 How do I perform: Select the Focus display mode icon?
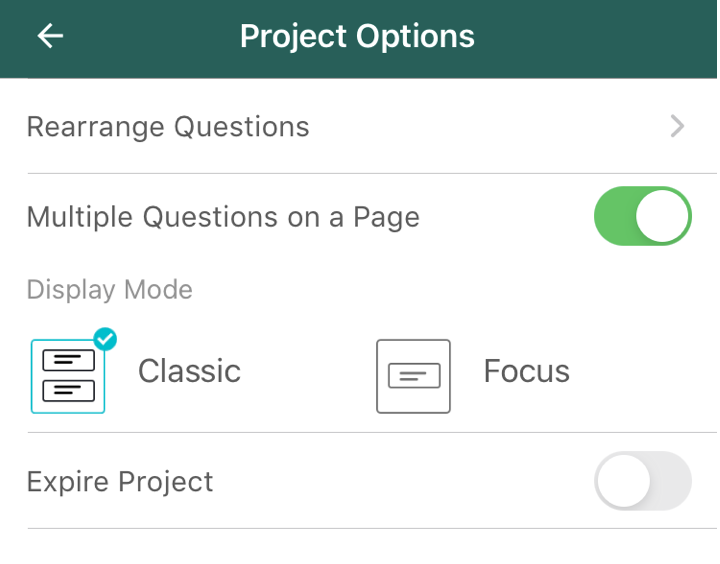(413, 376)
